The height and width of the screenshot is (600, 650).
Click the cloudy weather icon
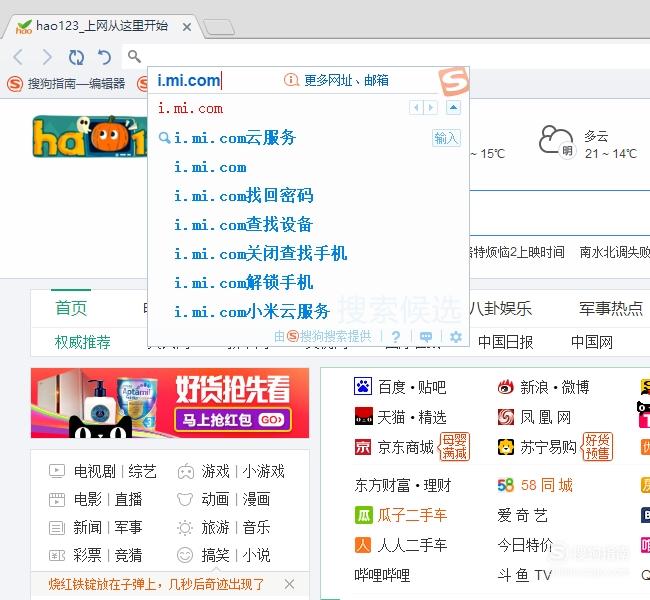coord(557,141)
